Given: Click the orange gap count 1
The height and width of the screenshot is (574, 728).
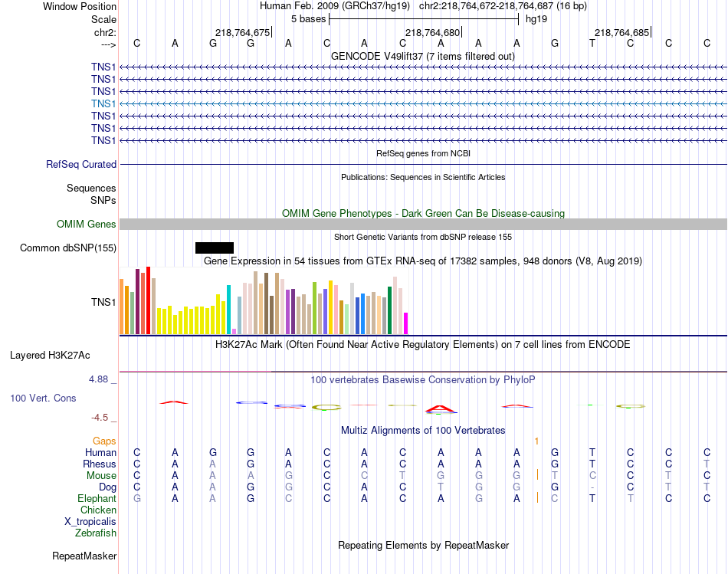Looking at the screenshot, I should [536, 441].
